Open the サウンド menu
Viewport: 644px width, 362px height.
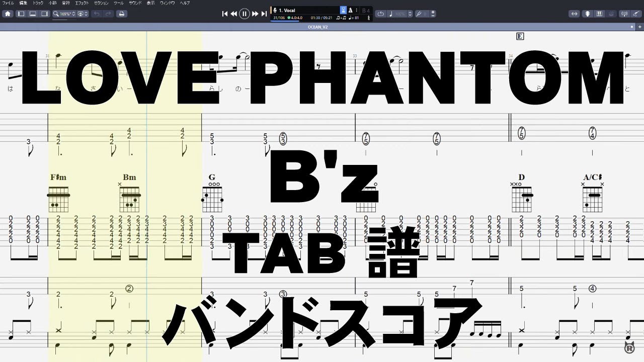[135, 3]
